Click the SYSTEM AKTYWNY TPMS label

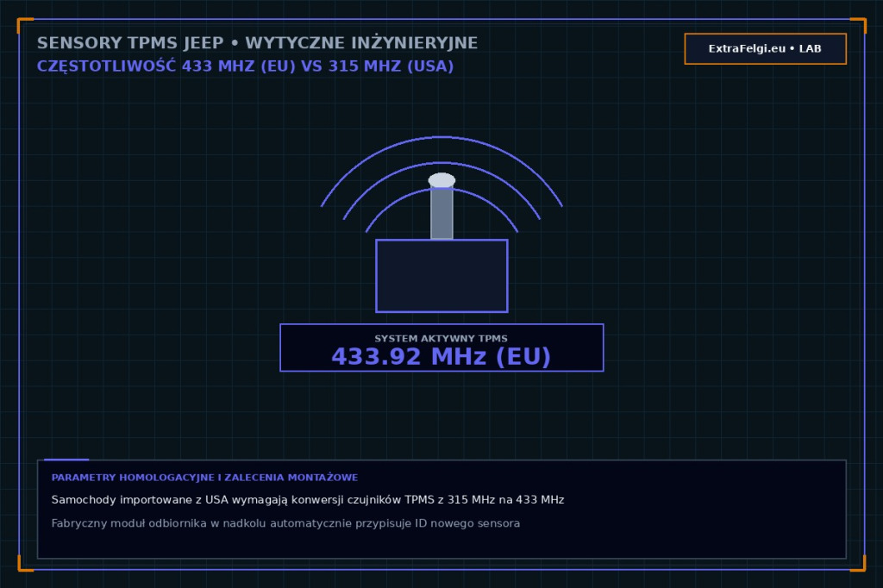(441, 339)
